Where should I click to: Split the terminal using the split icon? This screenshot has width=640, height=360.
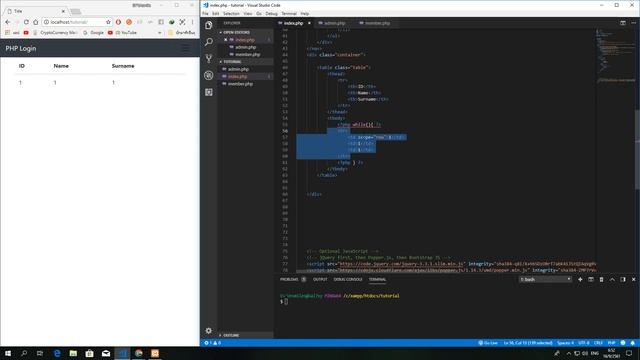591,280
